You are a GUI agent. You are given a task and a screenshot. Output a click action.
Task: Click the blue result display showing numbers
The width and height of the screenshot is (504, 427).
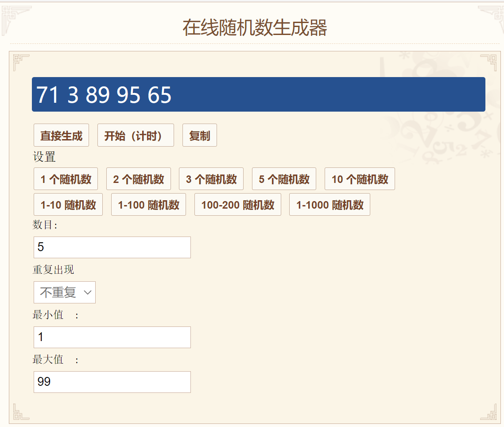point(258,94)
